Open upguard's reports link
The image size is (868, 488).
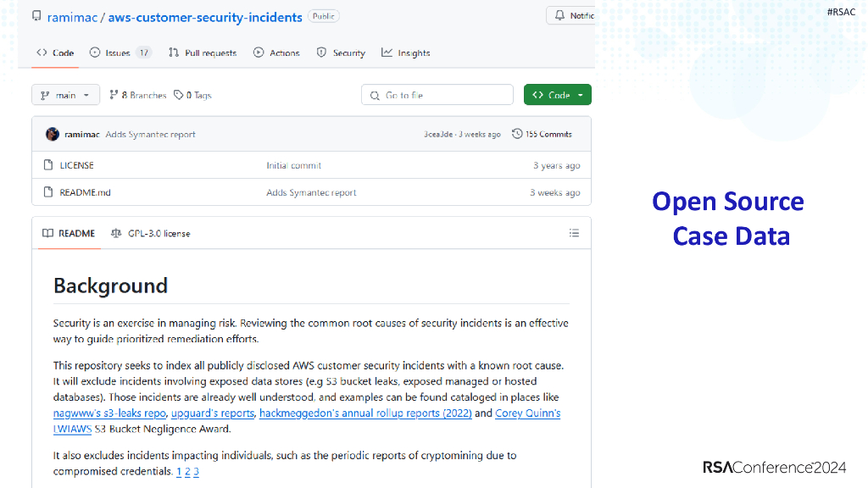[213, 413]
